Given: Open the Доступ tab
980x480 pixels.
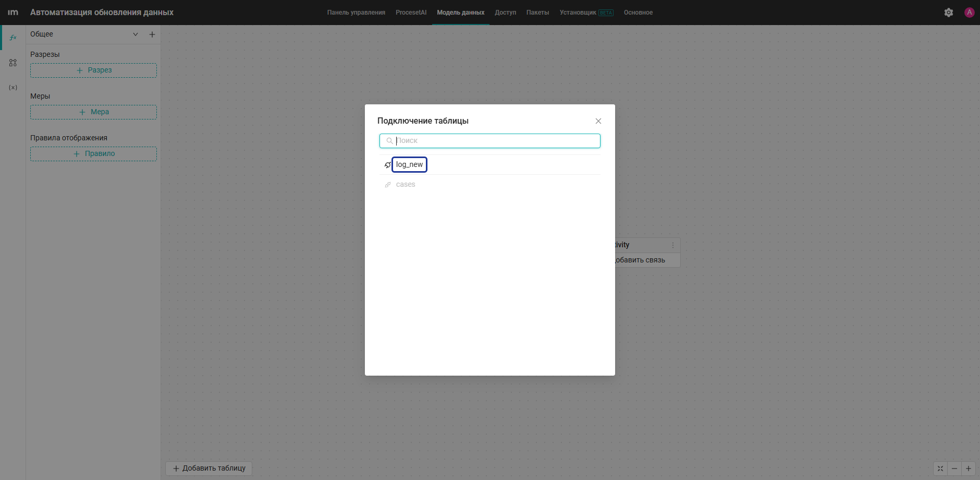Looking at the screenshot, I should coord(506,13).
